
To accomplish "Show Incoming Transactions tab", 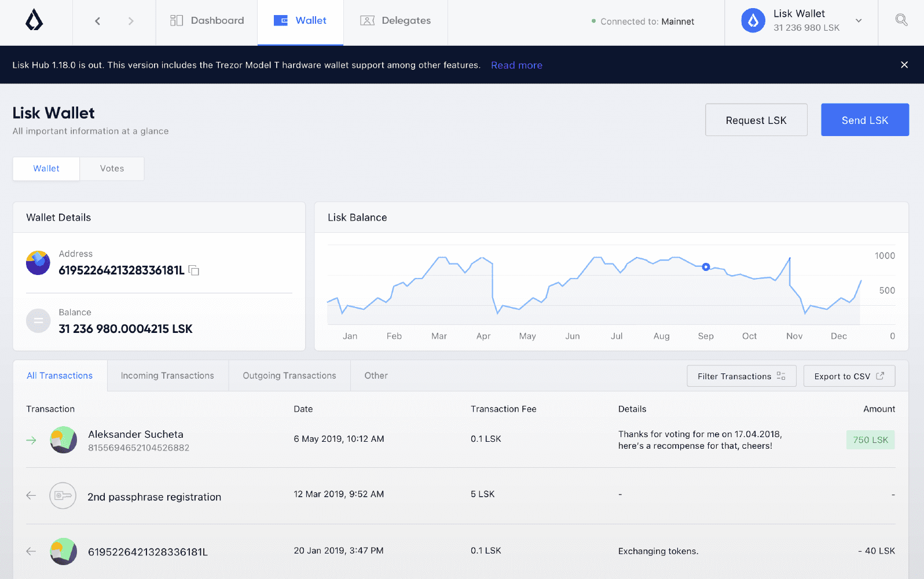I will click(167, 376).
